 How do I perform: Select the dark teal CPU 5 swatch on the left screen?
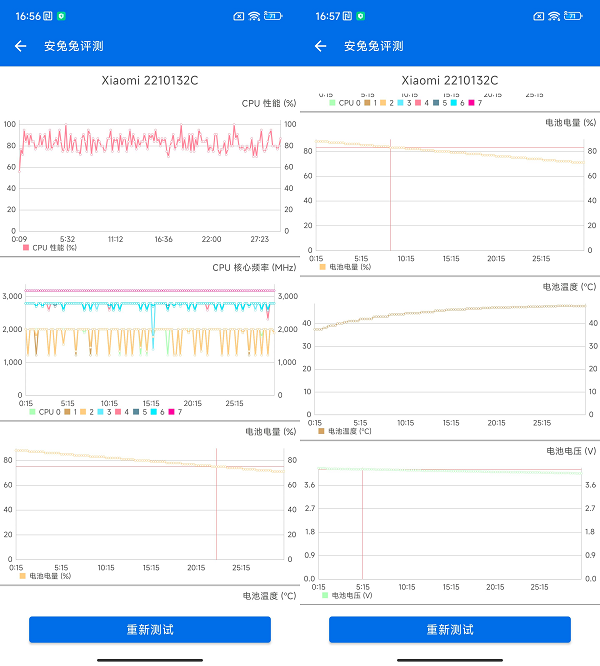pyautogui.click(x=136, y=412)
